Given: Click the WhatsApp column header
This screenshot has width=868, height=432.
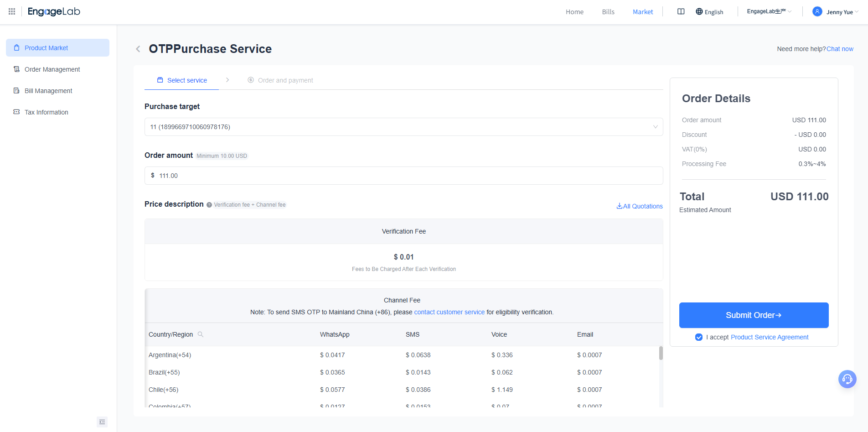Looking at the screenshot, I should coord(335,334).
